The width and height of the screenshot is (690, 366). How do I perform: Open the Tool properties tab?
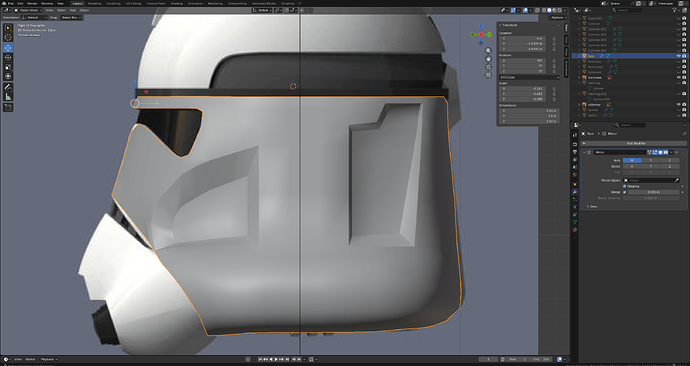coord(575,135)
